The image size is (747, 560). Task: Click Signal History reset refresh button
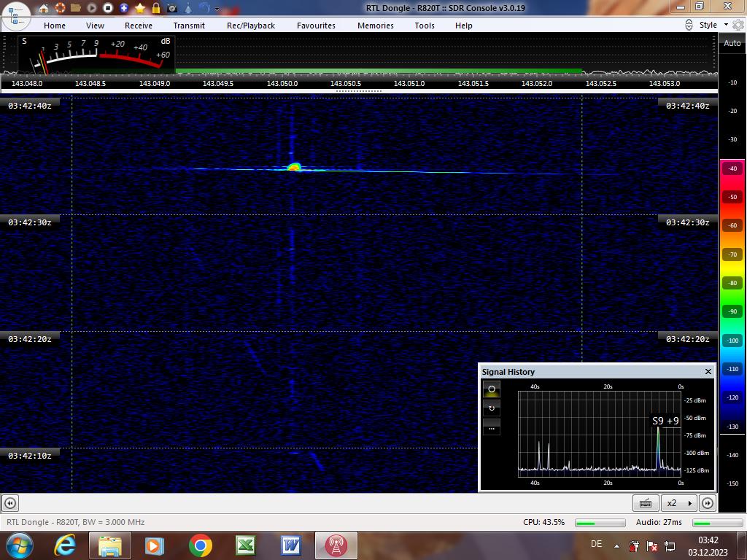492,408
